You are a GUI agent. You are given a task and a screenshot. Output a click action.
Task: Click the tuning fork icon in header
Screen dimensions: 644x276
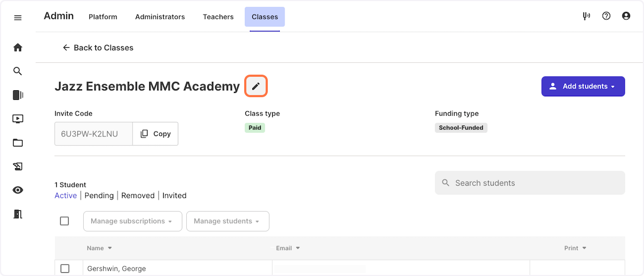[x=587, y=16]
